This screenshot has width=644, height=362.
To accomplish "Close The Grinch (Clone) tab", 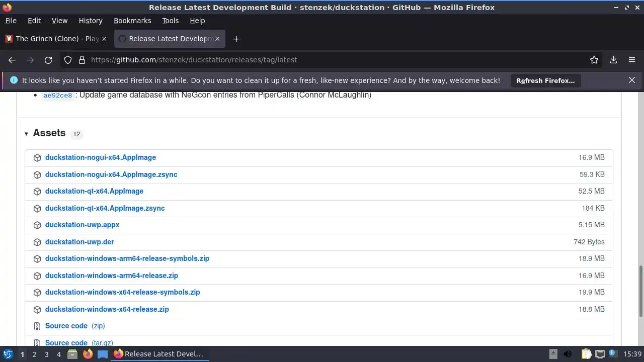I will point(104,39).
